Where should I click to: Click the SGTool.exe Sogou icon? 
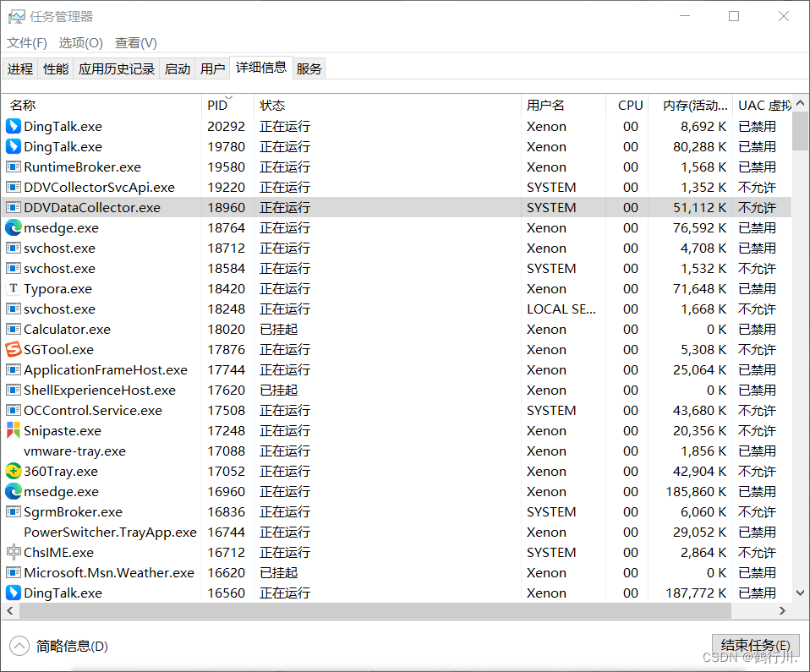click(x=14, y=350)
